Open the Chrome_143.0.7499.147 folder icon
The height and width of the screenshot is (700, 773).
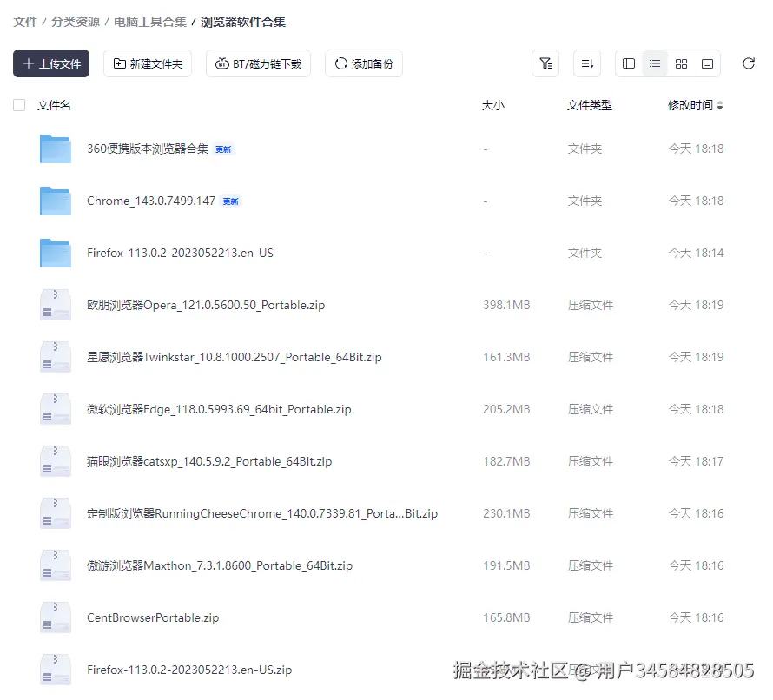[56, 201]
